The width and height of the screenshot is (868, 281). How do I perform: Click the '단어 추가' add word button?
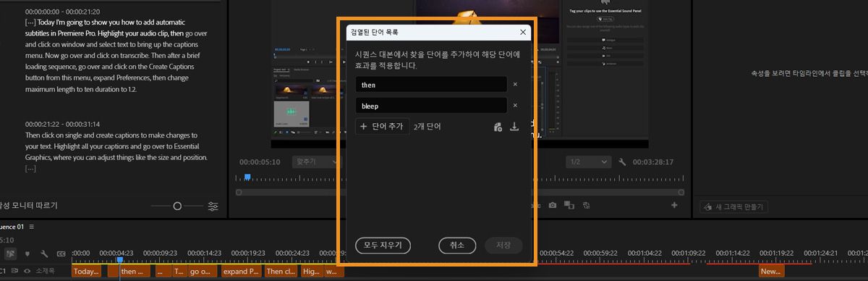382,127
